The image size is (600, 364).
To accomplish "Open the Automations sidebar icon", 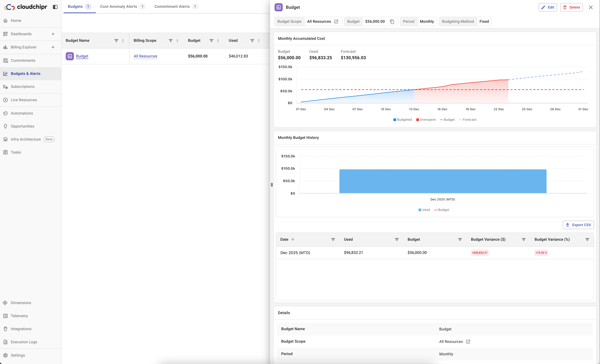I will (x=5, y=113).
